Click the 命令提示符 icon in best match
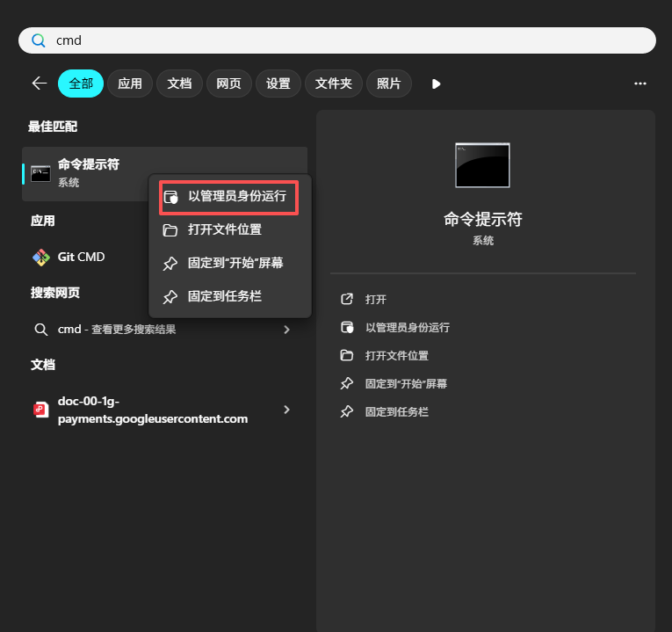672x632 pixels. point(40,173)
